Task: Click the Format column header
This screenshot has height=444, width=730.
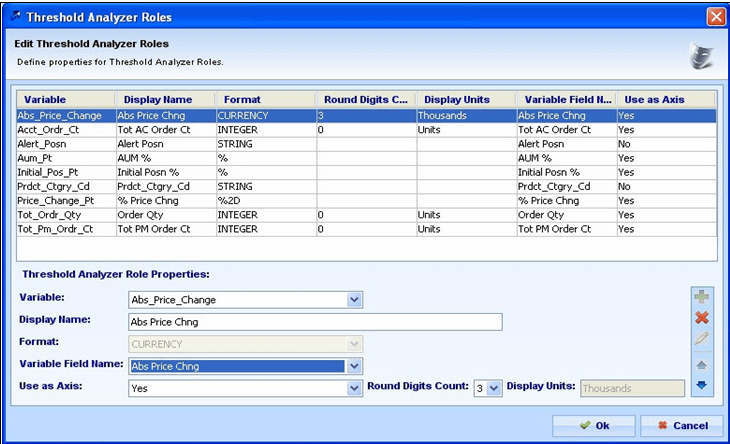Action: 266,100
